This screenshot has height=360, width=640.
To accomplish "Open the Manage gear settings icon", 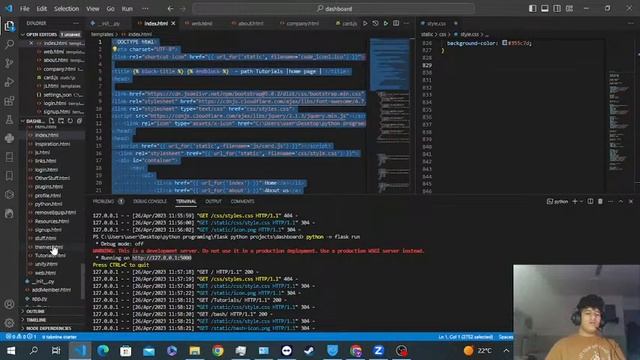I will [x=9, y=323].
